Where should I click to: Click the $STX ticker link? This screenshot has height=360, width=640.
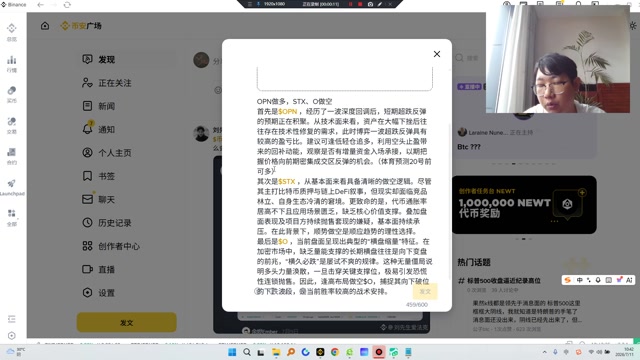tap(287, 181)
